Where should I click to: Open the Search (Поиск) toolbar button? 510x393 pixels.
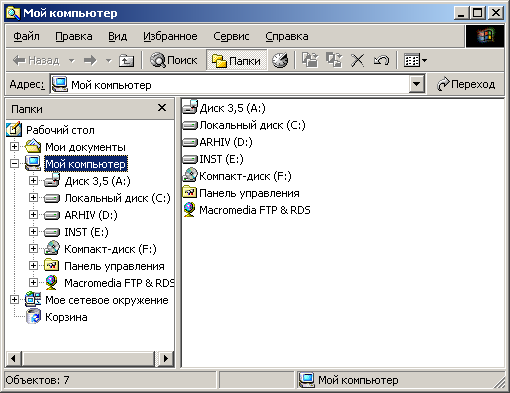tap(174, 60)
